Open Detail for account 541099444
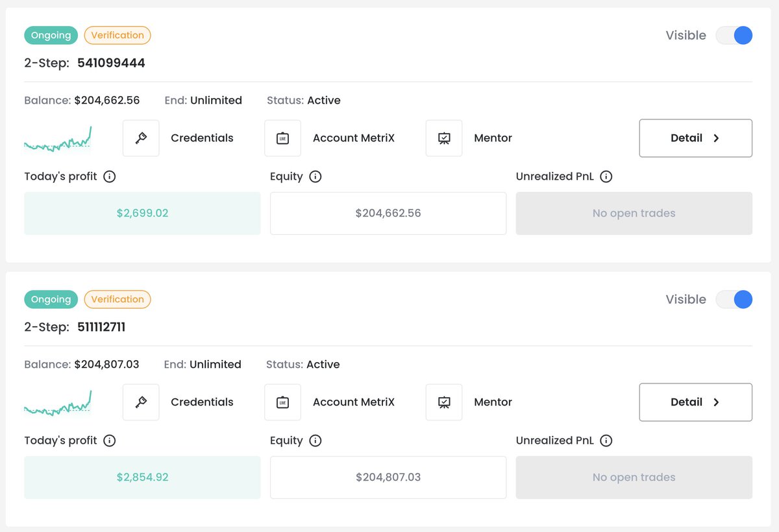Viewport: 779px width, 532px height. [696, 138]
